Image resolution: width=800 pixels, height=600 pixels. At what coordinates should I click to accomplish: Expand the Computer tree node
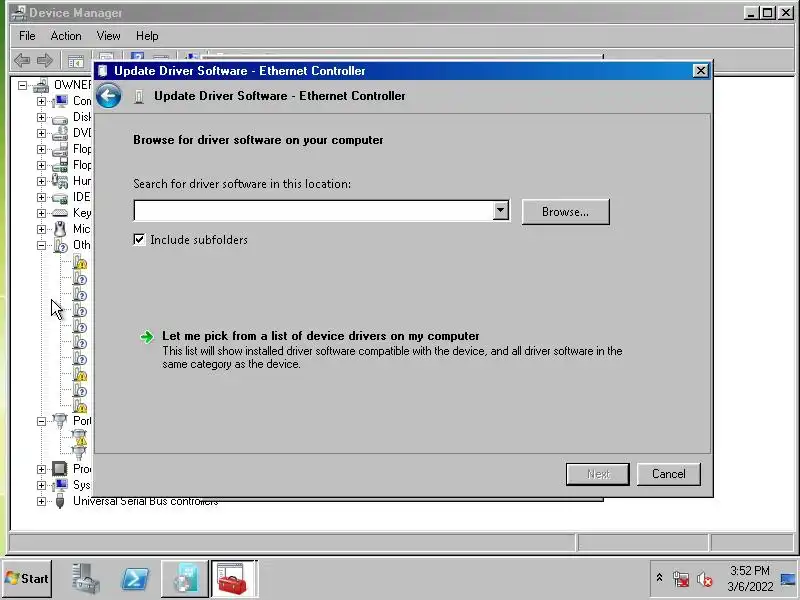pyautogui.click(x=41, y=101)
